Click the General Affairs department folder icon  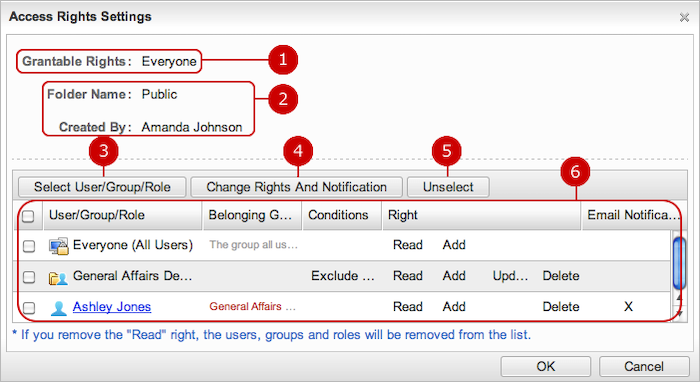[x=58, y=278]
